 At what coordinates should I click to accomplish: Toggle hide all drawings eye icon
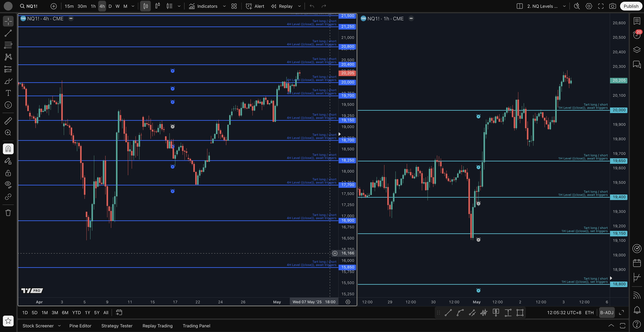(x=8, y=185)
